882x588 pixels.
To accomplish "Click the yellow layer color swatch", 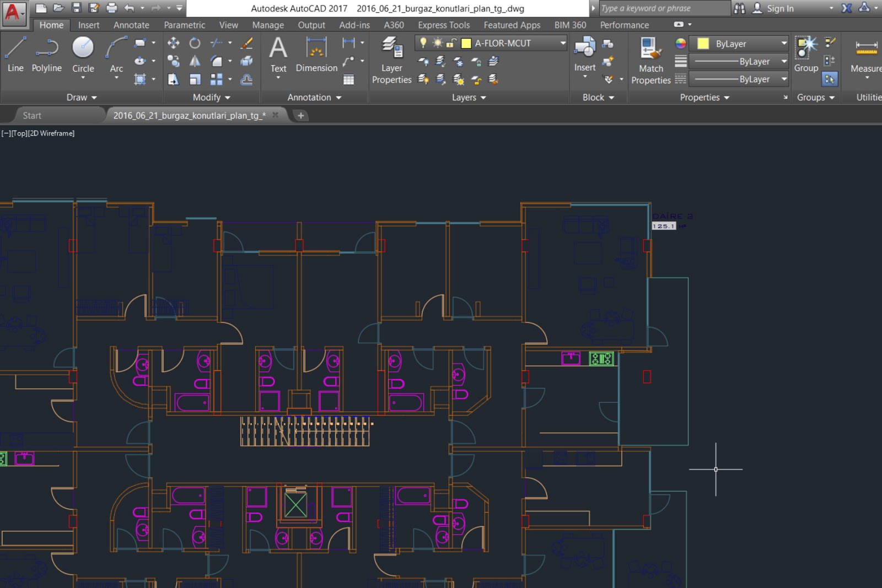I will pos(466,43).
